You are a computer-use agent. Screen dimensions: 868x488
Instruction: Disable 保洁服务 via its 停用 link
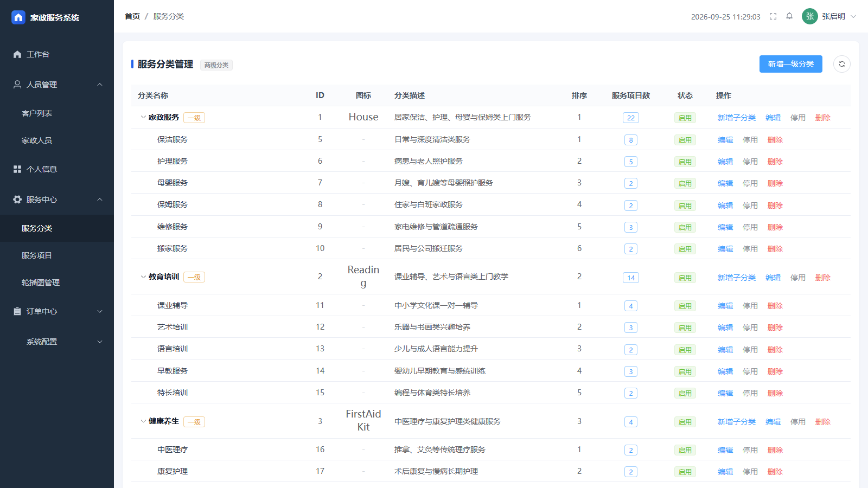(750, 140)
